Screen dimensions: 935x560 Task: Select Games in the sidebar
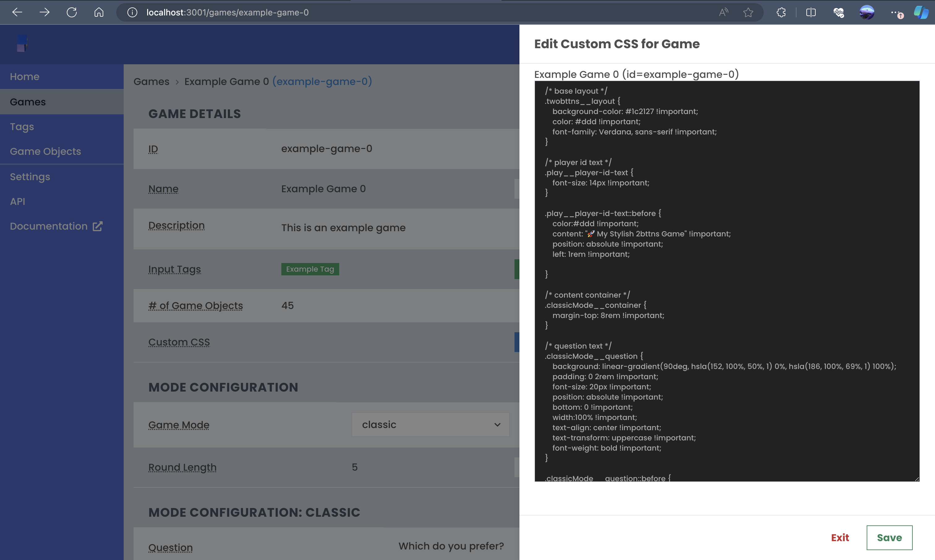tap(62, 102)
